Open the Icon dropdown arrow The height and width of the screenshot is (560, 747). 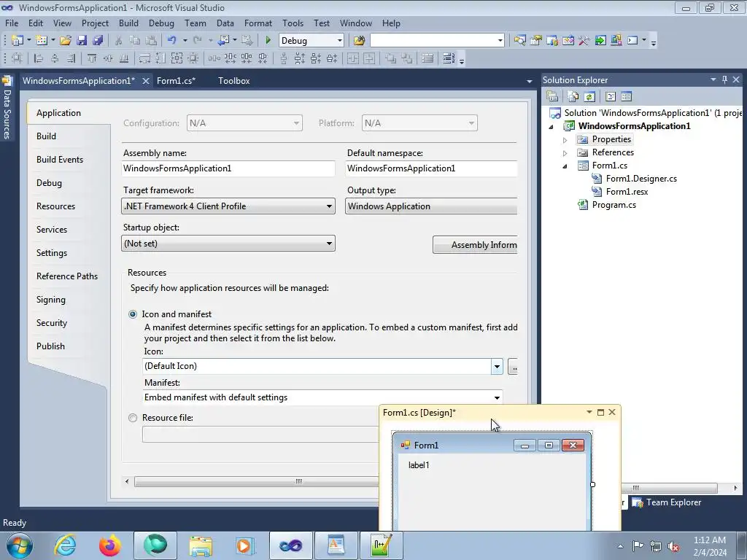click(497, 366)
